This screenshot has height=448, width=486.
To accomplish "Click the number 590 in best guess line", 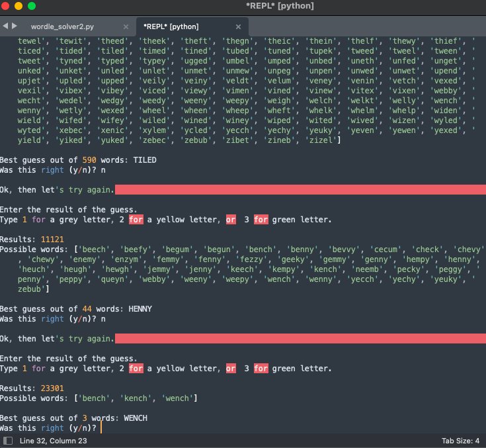I will pyautogui.click(x=89, y=160).
